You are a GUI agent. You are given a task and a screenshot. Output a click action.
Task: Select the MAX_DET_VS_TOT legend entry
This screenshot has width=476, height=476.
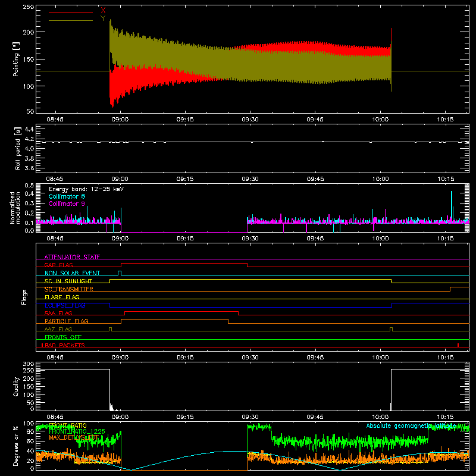click(x=74, y=437)
